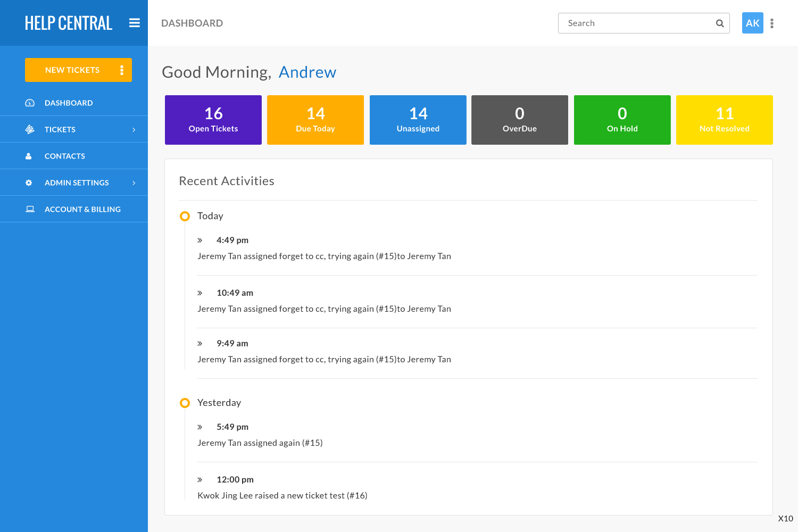Expand the Admin Settings submenu chevron
Screen dimensions: 798x532
tap(134, 182)
